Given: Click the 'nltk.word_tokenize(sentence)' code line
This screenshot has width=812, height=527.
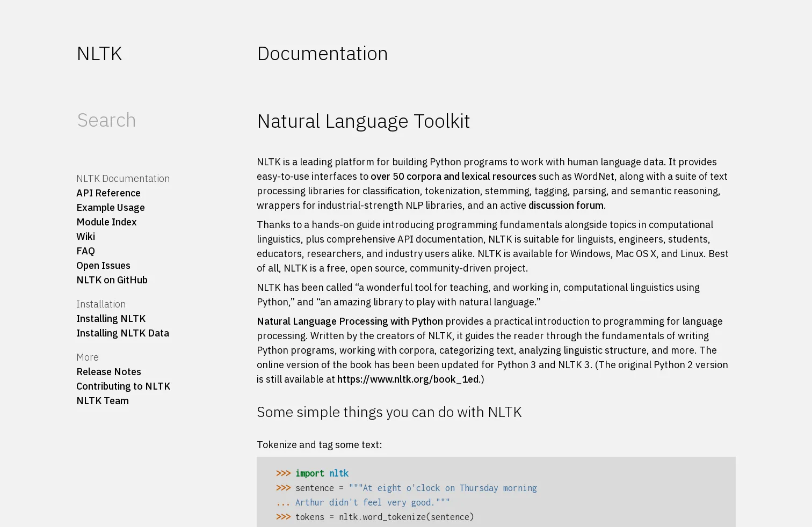Looking at the screenshot, I should 375,517.
